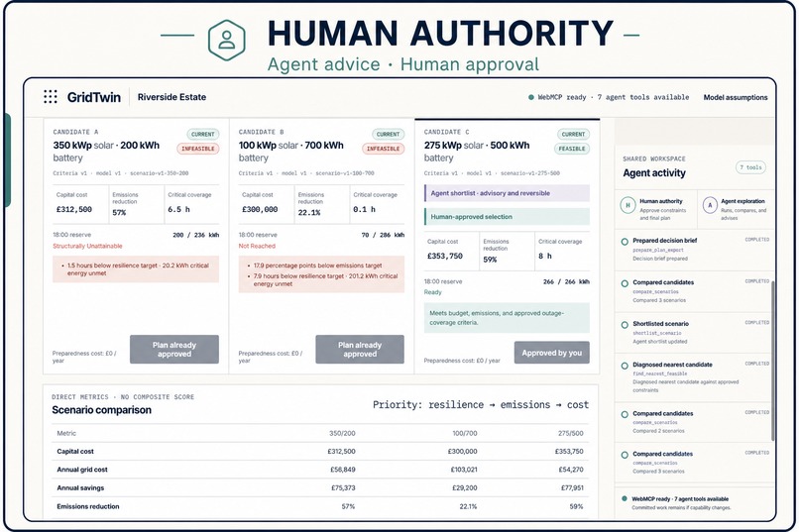Click the Structurally Unattainable status text
The height and width of the screenshot is (532, 799).
(87, 247)
